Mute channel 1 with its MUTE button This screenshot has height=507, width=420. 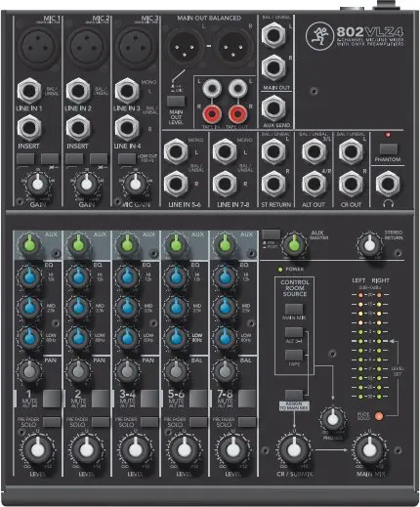point(52,399)
